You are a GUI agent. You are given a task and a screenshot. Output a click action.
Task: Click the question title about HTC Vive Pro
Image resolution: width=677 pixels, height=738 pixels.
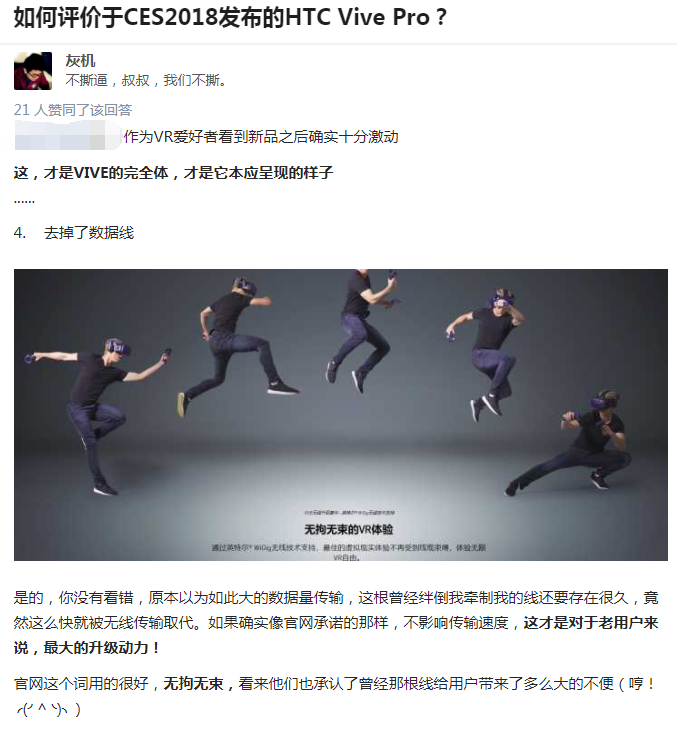tap(230, 17)
